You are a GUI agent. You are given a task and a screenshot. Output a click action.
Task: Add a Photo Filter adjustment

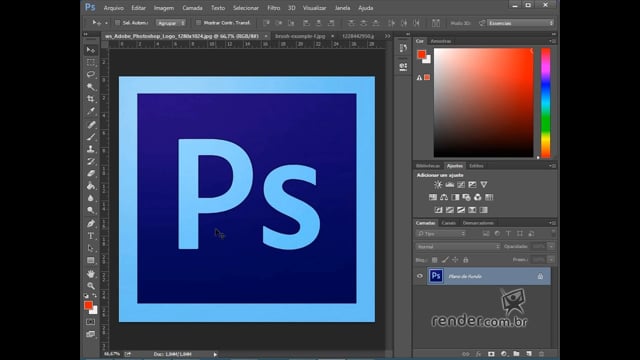(x=466, y=197)
